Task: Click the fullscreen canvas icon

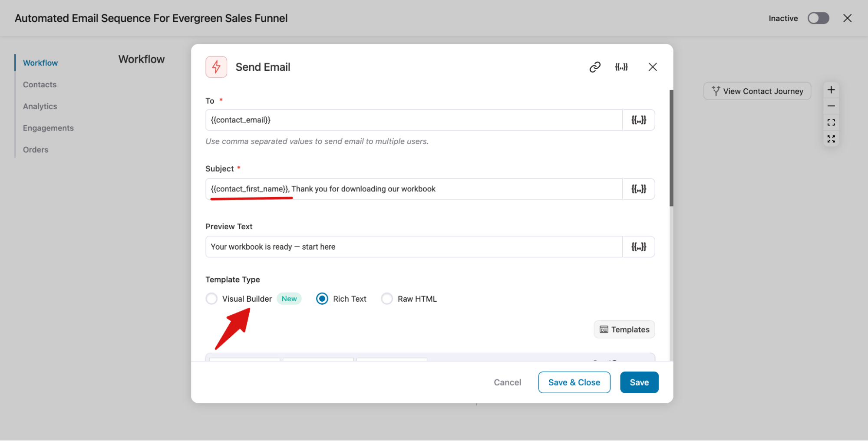Action: pyautogui.click(x=831, y=138)
